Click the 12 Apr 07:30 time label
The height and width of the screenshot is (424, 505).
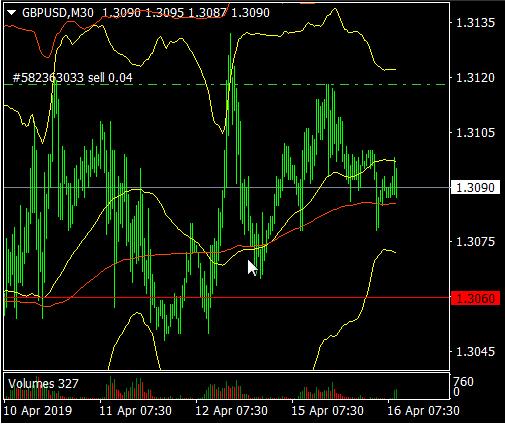click(232, 411)
